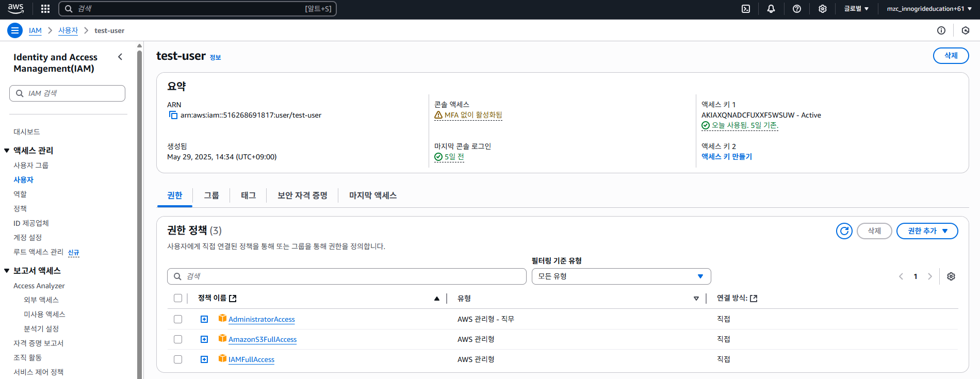Open the policies table preferences gear
The width and height of the screenshot is (980, 379).
pyautogui.click(x=951, y=276)
